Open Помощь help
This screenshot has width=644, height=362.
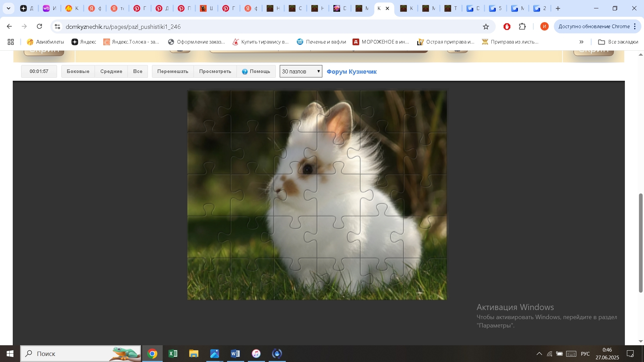pyautogui.click(x=256, y=71)
